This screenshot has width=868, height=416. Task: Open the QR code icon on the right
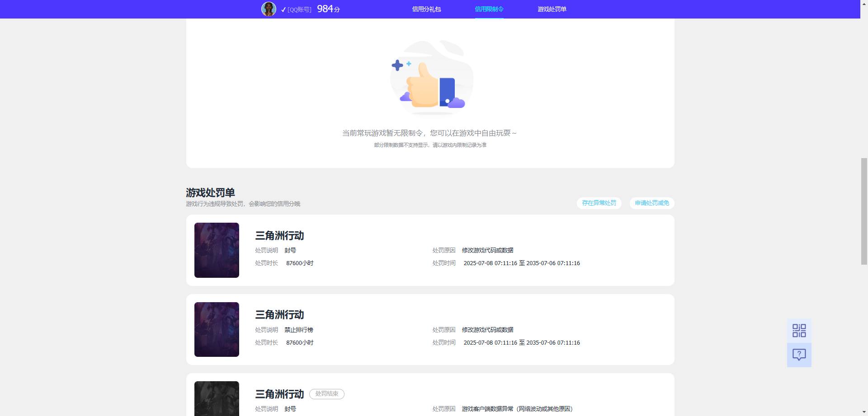799,331
